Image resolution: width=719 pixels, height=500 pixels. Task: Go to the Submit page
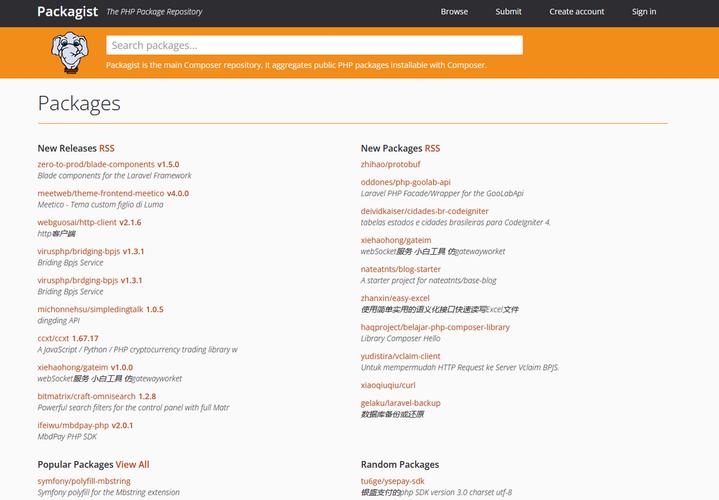click(x=508, y=12)
